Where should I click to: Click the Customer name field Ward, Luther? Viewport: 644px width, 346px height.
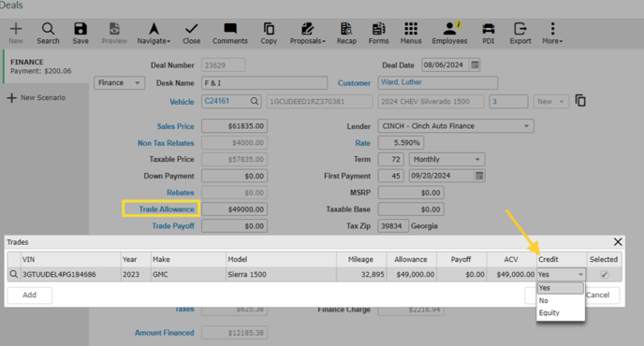tap(438, 82)
